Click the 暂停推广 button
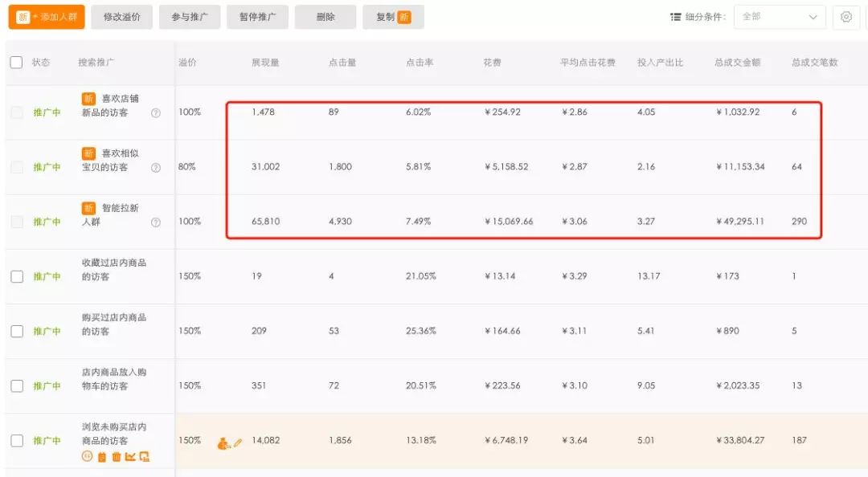 (257, 17)
